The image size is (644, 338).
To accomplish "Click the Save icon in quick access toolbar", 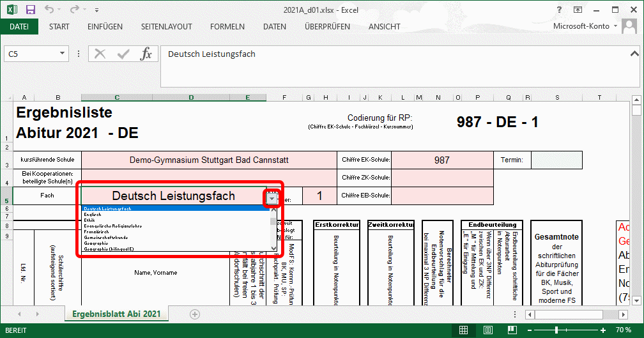I will 30,10.
